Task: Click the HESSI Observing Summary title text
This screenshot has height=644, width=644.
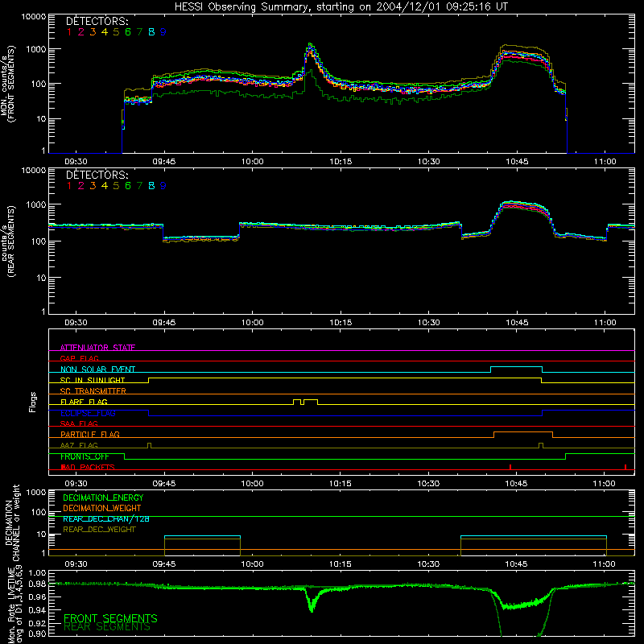Action: pos(341,6)
